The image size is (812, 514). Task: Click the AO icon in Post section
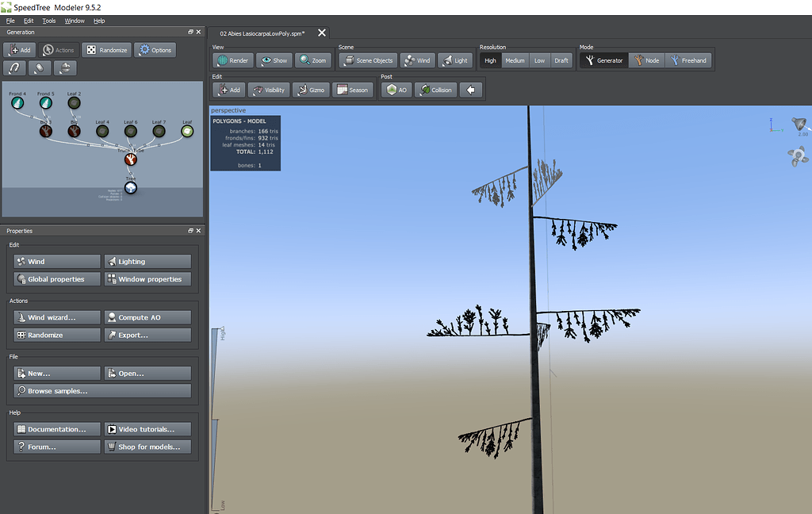tap(395, 89)
